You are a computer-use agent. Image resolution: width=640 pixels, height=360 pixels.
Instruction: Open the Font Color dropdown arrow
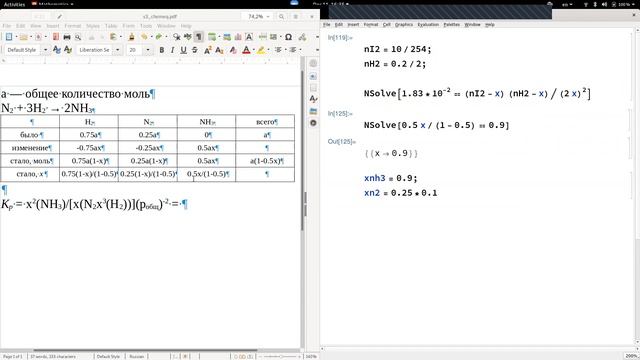point(253,50)
